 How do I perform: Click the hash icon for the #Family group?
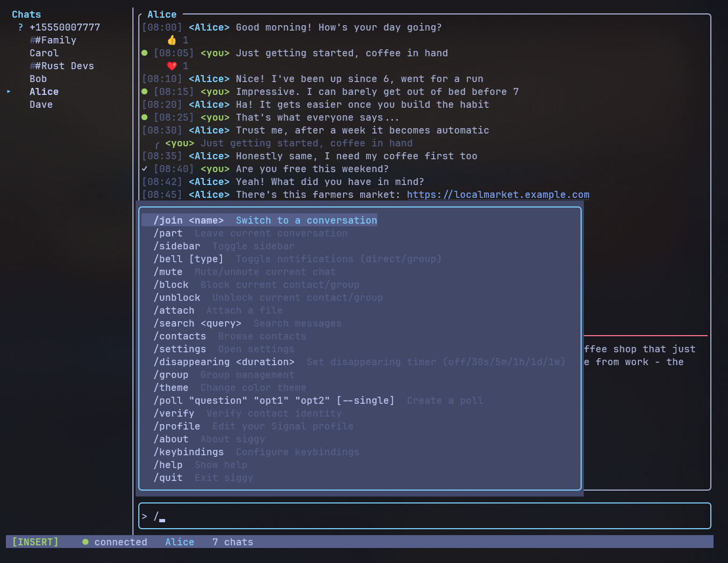(33, 40)
